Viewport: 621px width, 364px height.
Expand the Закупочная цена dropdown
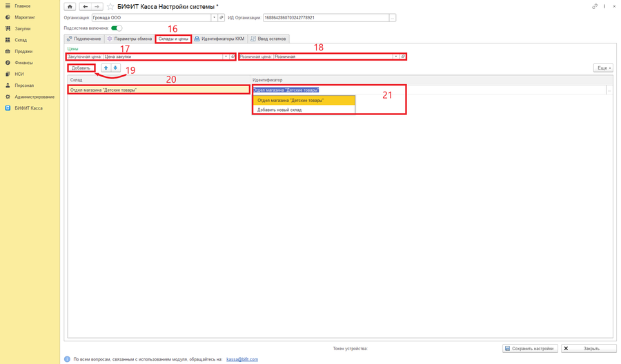pyautogui.click(x=226, y=57)
